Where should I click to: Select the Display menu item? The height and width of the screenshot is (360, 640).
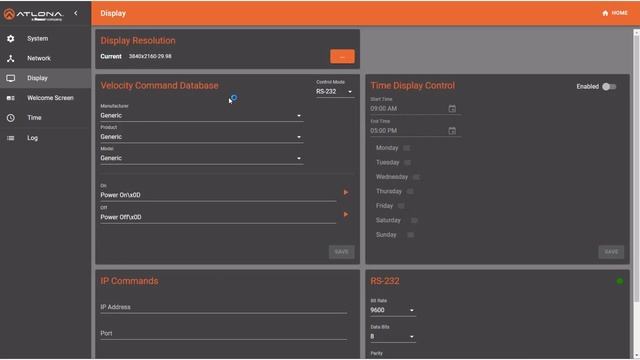[45, 78]
